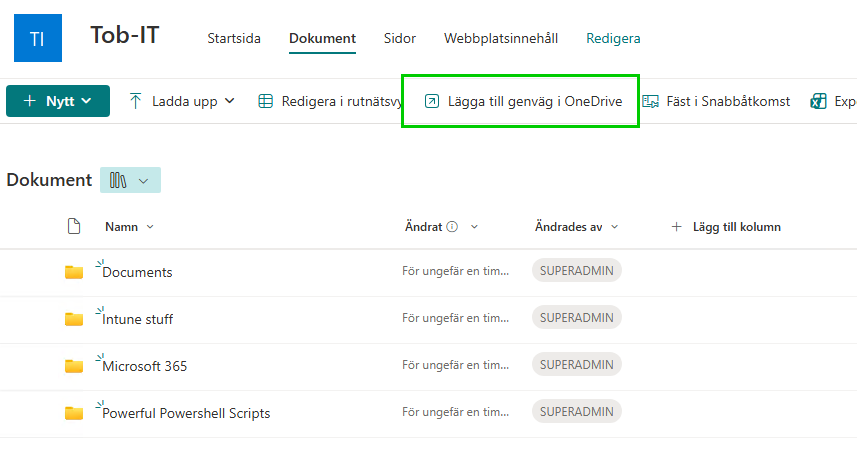Viewport: 857px width, 473px height.
Task: Click the Powerful Powershell Scripts folder icon
Action: 74,413
